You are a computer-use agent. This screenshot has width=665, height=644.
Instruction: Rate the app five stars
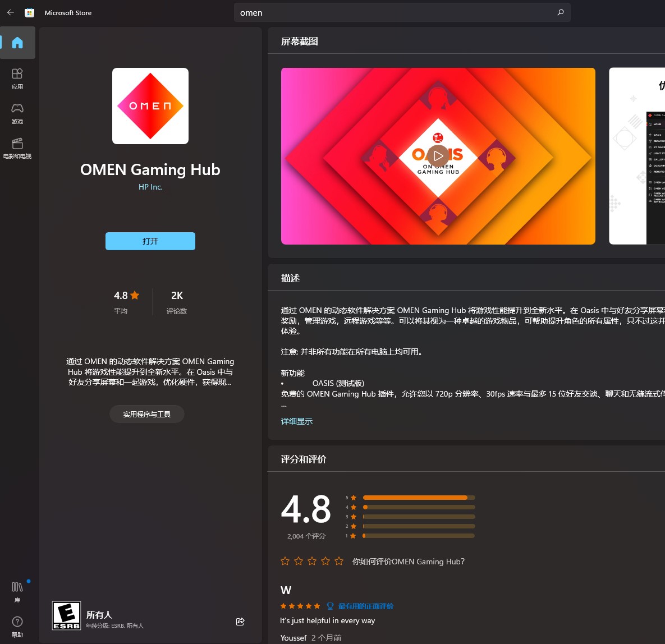pos(339,562)
